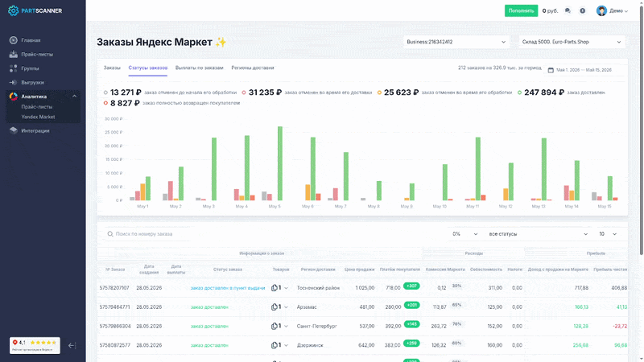Toggle 'отменен во время доставки' legend series

point(307,93)
